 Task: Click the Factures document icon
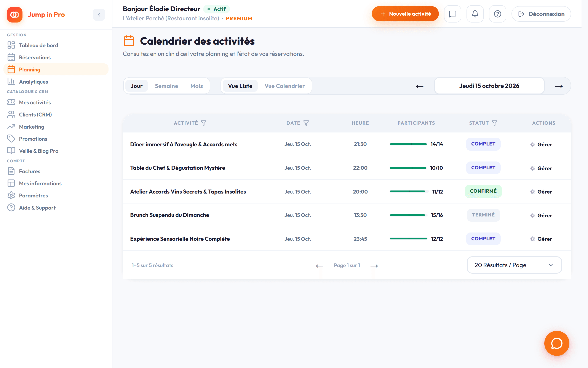tap(11, 171)
